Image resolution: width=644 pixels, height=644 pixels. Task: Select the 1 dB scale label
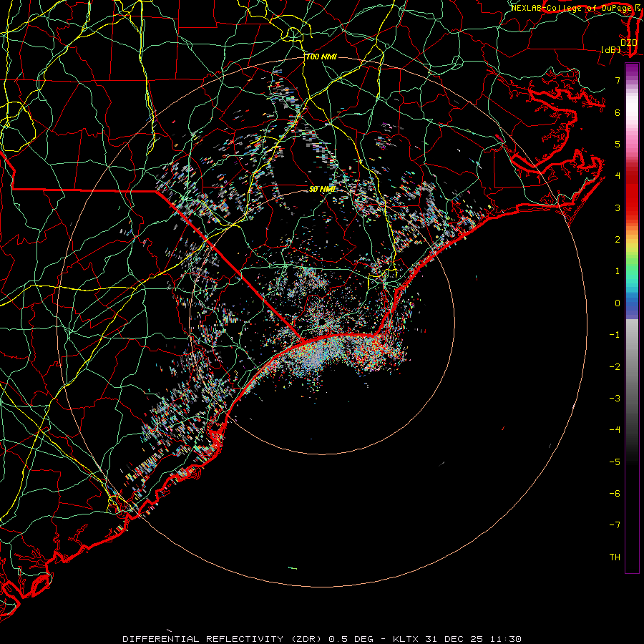point(618,271)
